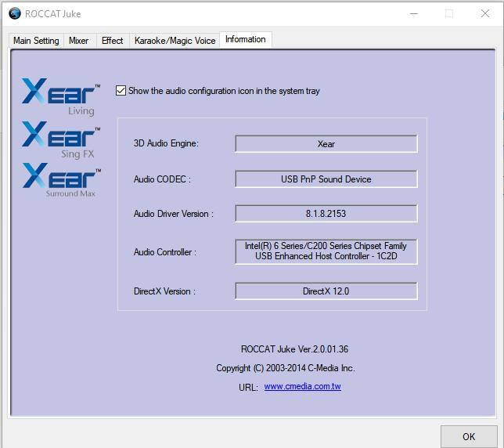Click the Xear Living logo
The height and width of the screenshot is (448, 504).
point(61,96)
